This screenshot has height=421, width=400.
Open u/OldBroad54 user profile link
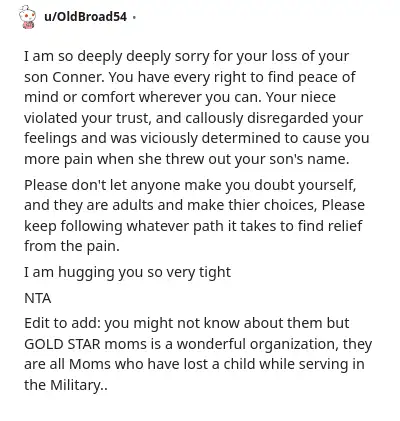pos(86,17)
